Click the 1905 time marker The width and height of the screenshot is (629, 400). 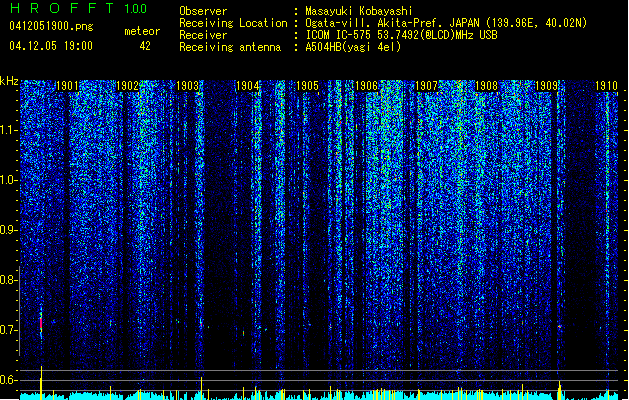click(307, 86)
